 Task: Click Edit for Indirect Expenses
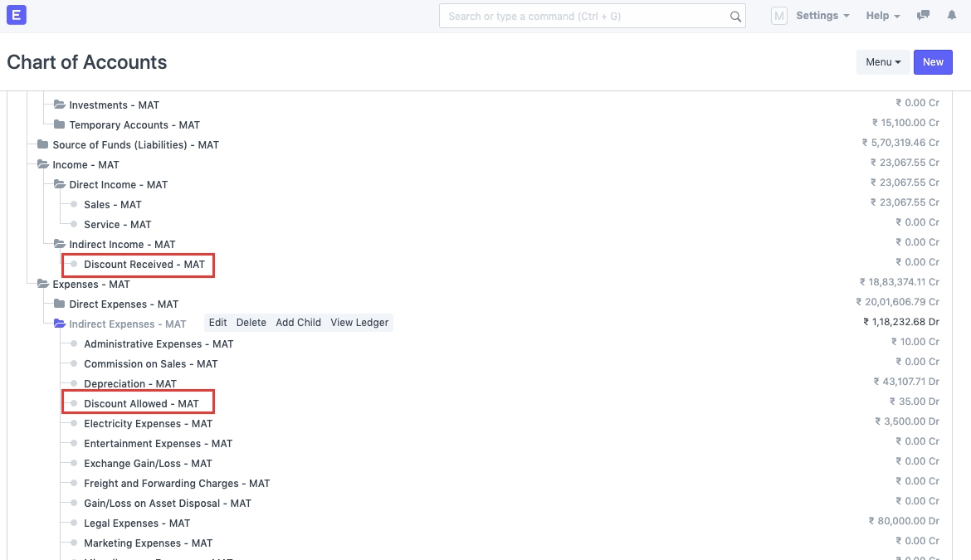pos(217,323)
